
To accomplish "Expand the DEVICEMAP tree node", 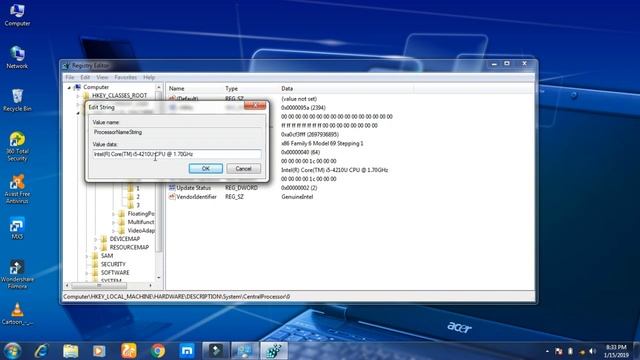I will [x=96, y=239].
